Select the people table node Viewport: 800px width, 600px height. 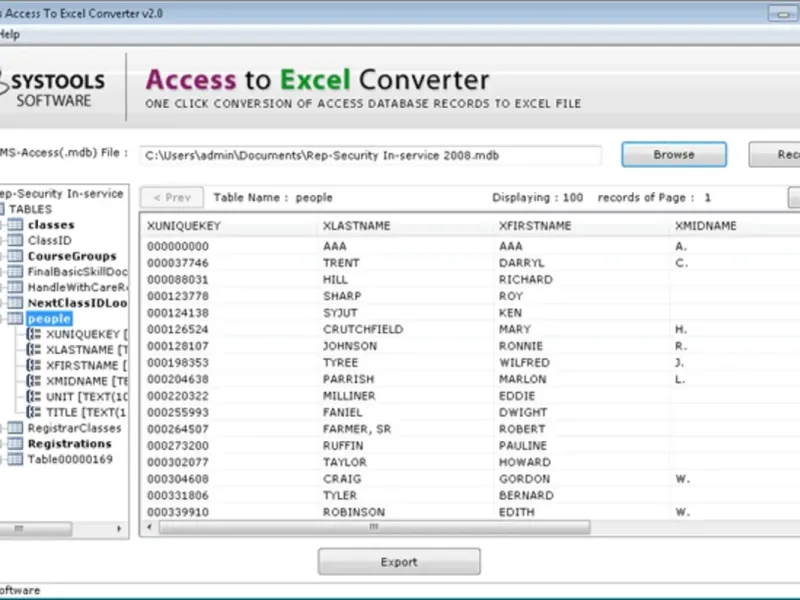coord(49,319)
